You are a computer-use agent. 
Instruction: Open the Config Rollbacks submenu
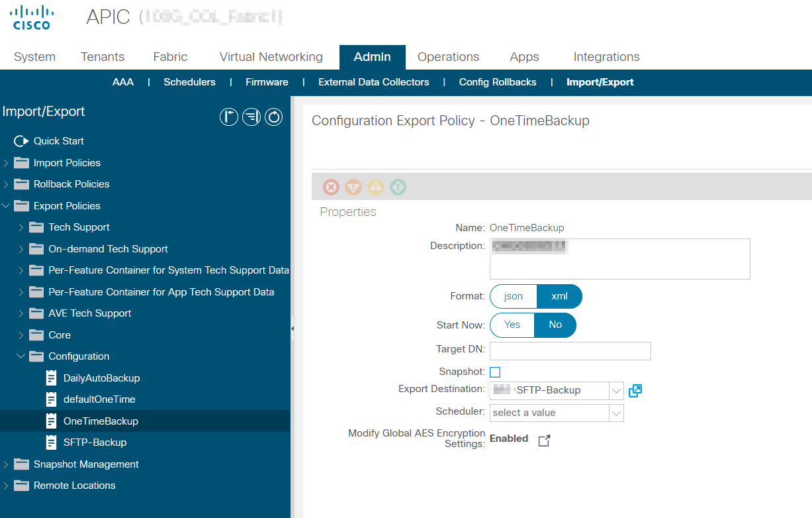498,82
